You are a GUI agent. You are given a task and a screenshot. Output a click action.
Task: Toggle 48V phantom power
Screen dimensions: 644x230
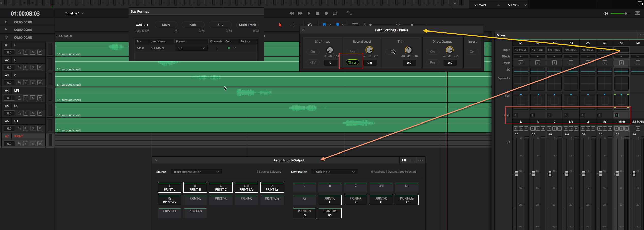coord(312,62)
